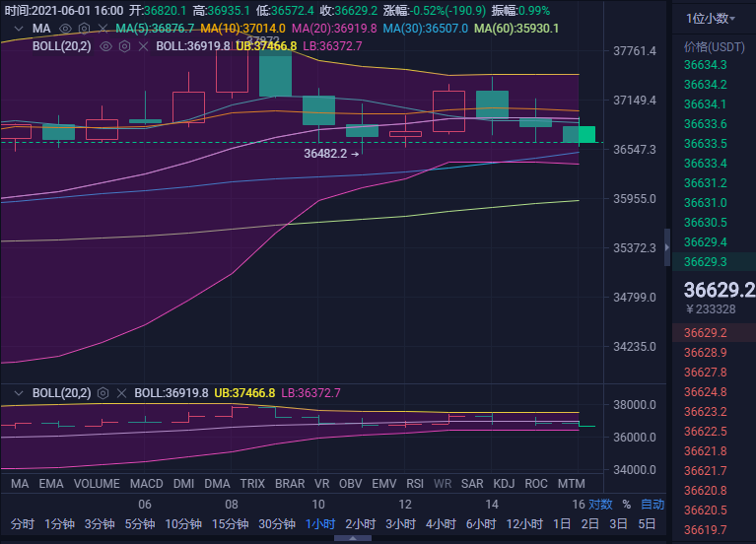Screen dimensions: 756x544
Task: Select the greyed WR indicator
Action: [x=443, y=484]
